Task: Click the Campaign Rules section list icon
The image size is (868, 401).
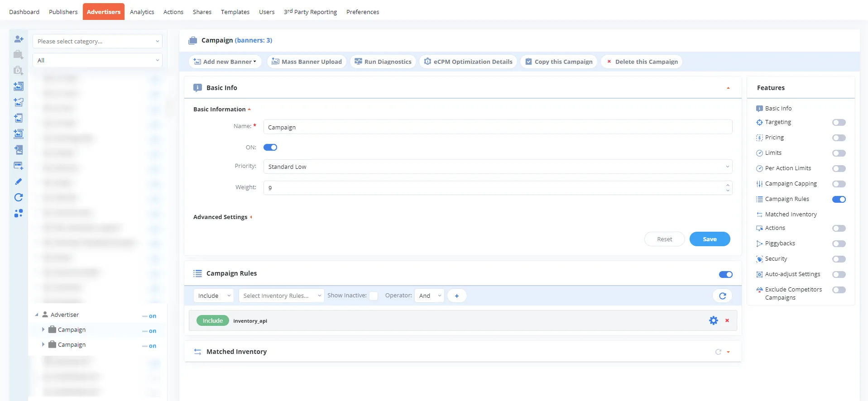Action: point(198,273)
